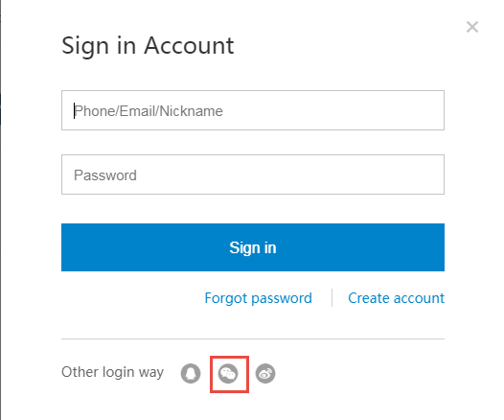Choose QQ penguin login icon

click(x=191, y=373)
